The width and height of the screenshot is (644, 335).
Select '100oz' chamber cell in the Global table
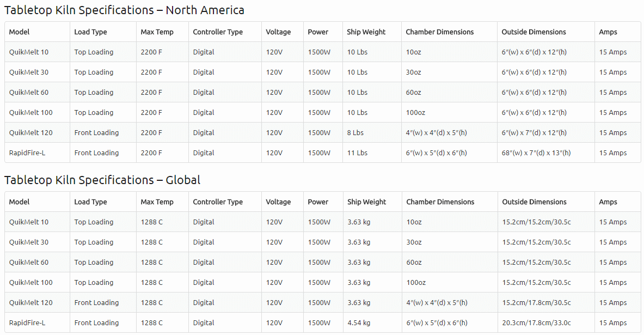[x=416, y=282]
